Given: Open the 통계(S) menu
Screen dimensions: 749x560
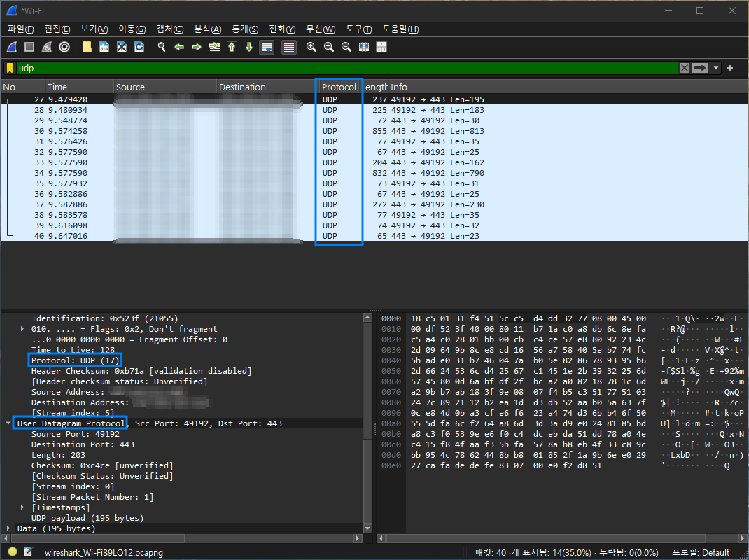Looking at the screenshot, I should pos(245,29).
